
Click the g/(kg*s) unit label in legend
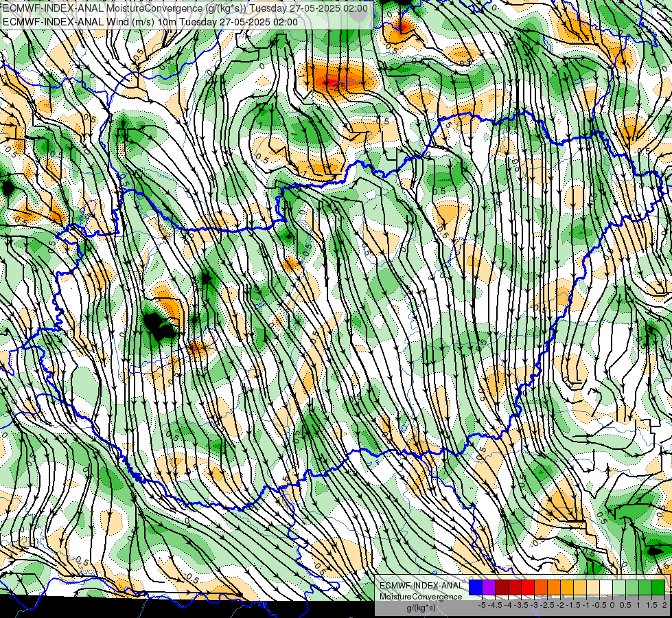(x=421, y=608)
